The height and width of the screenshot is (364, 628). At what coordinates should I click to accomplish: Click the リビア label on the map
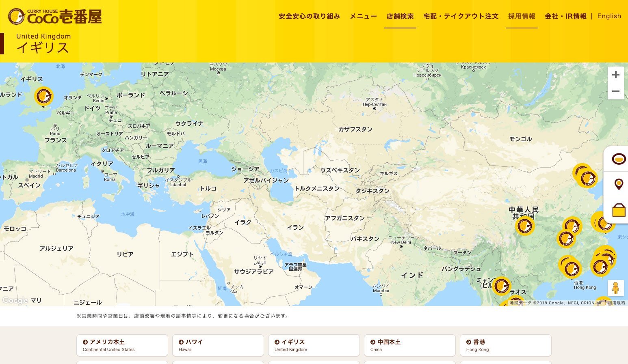coord(125,254)
